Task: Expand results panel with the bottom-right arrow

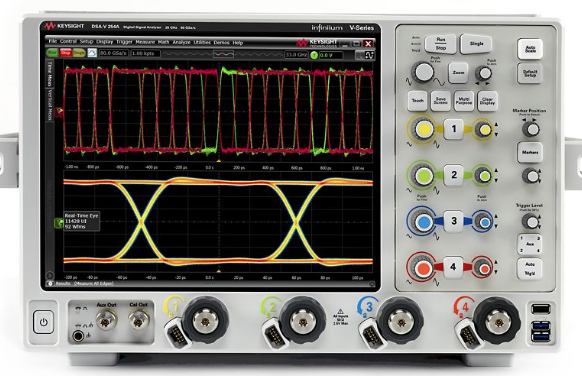Action: click(x=372, y=284)
